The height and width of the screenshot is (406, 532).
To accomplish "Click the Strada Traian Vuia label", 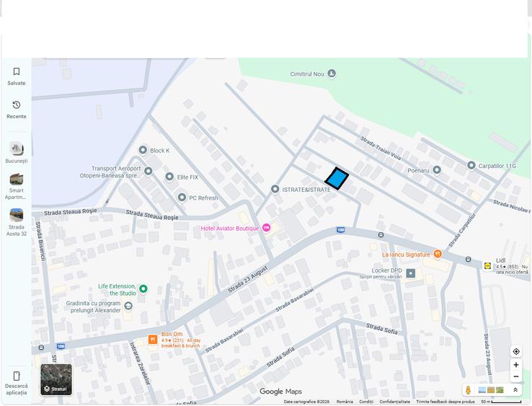I will click(381, 148).
